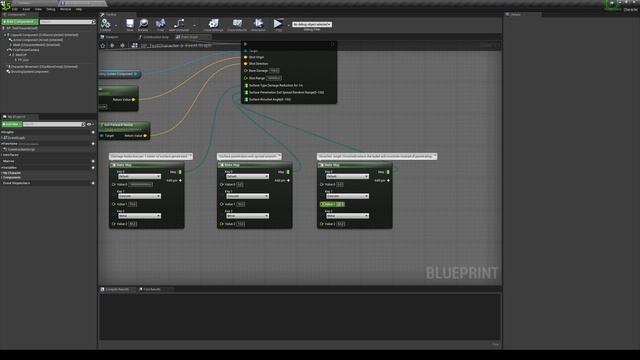
Task: Add a new macro with plus
Action: pyautogui.click(x=93, y=161)
